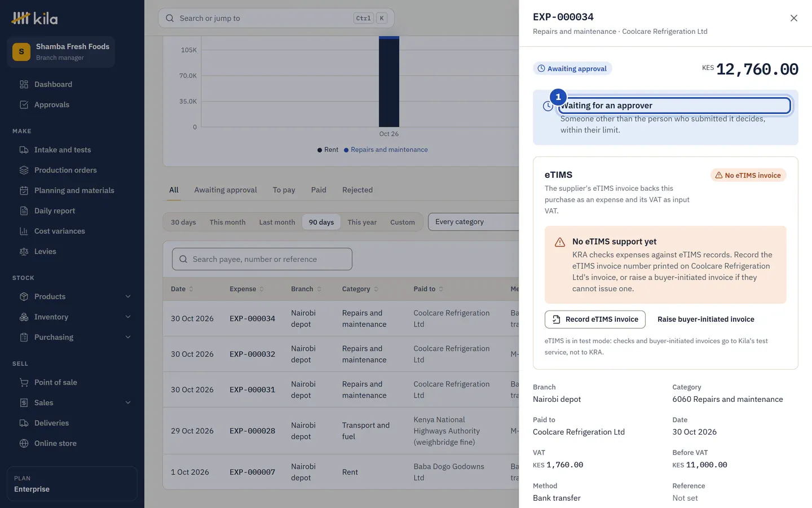Viewport: 812px width, 508px height.
Task: Click the search magnifier icon in top bar
Action: click(x=170, y=18)
